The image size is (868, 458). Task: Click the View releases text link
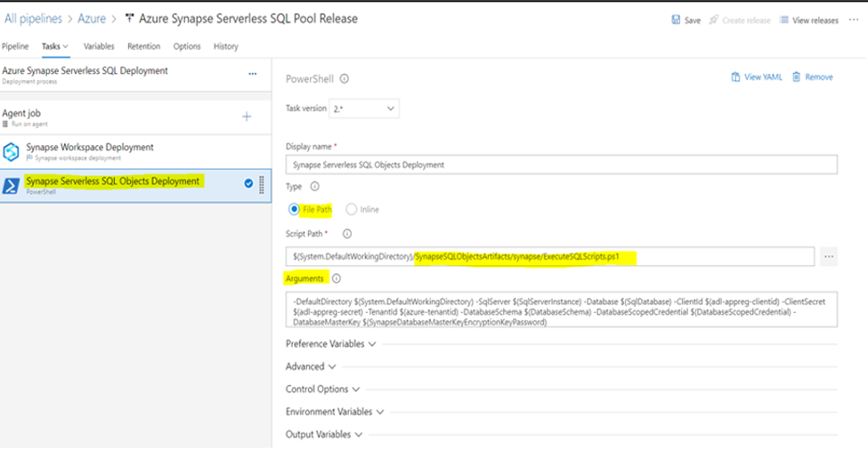pyautogui.click(x=815, y=20)
